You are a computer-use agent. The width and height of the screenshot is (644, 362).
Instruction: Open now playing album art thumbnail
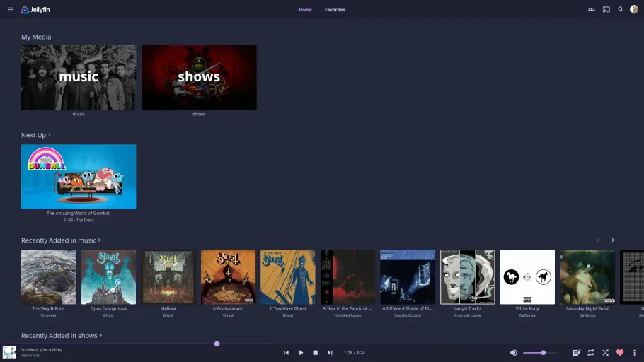(9, 353)
